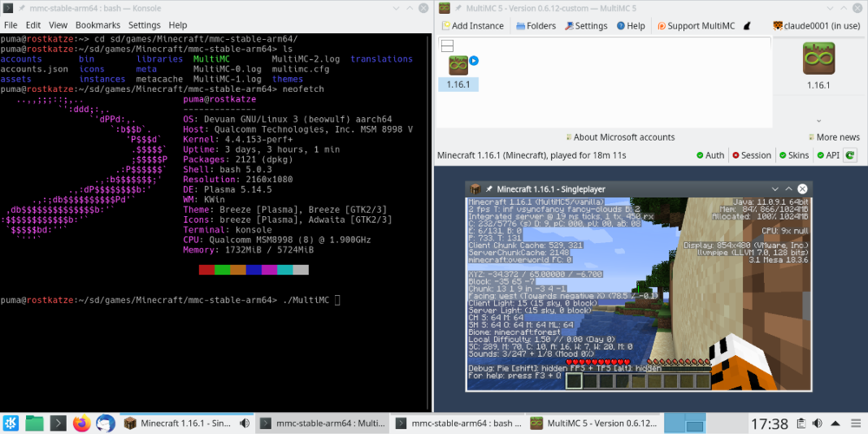The height and width of the screenshot is (434, 868).
Task: Open the Konsole Settings menu
Action: coord(144,26)
